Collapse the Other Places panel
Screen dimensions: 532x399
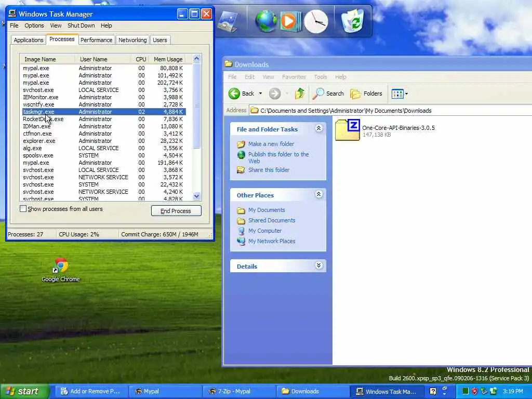pyautogui.click(x=318, y=194)
